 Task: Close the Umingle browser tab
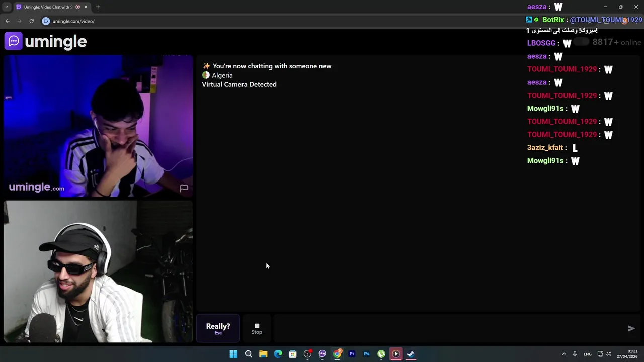(86, 7)
